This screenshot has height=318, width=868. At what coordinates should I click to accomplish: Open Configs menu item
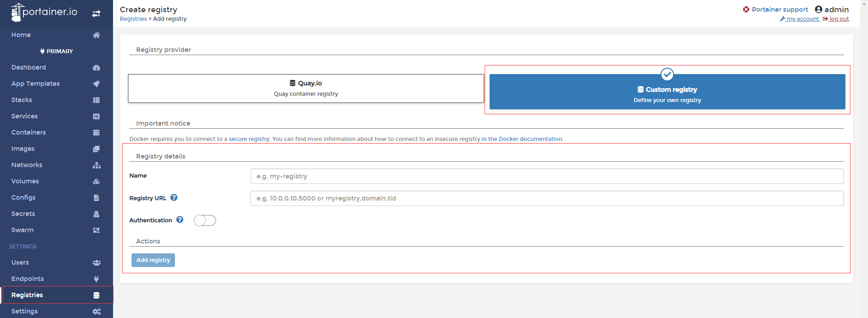[57, 197]
